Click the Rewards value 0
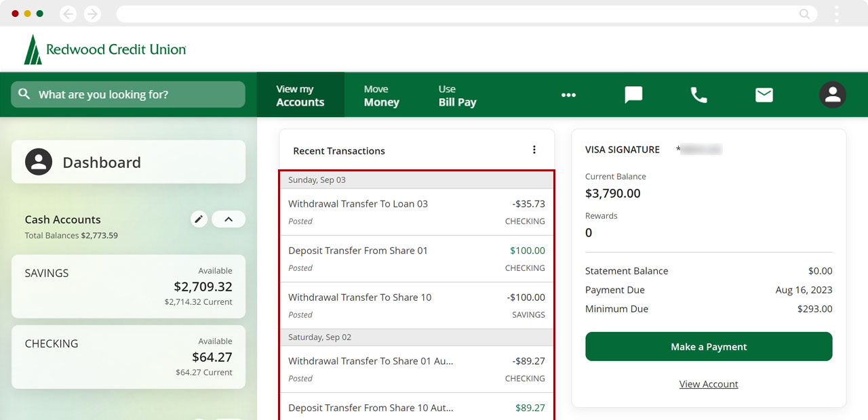This screenshot has width=868, height=420. (x=589, y=233)
